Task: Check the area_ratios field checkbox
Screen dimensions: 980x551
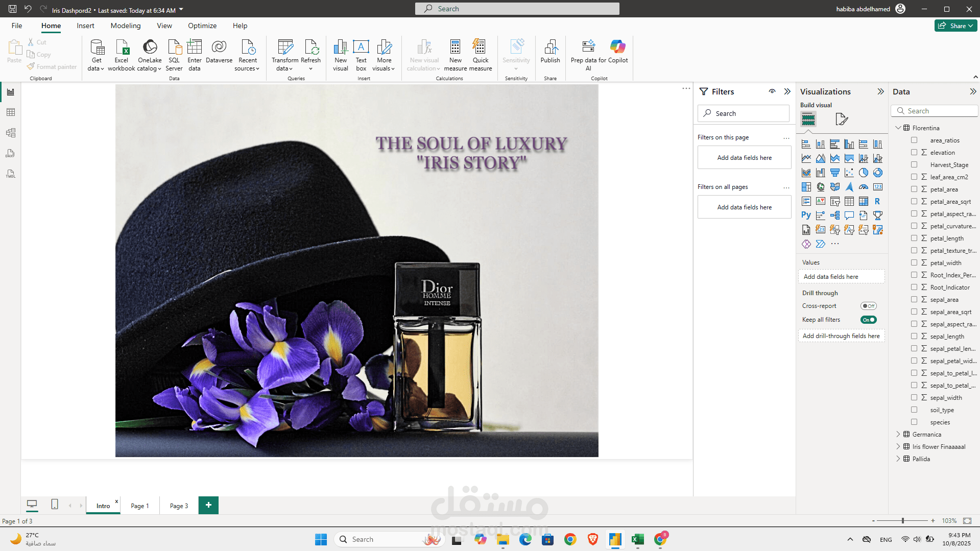Action: pos(914,140)
